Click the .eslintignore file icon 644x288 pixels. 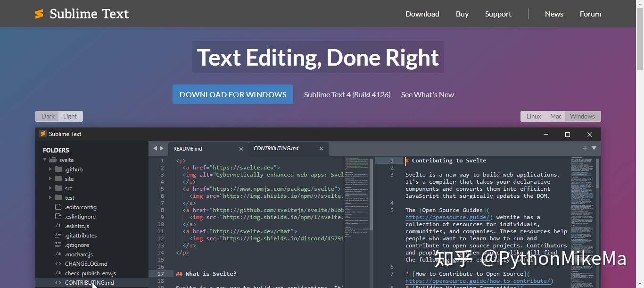tap(58, 216)
